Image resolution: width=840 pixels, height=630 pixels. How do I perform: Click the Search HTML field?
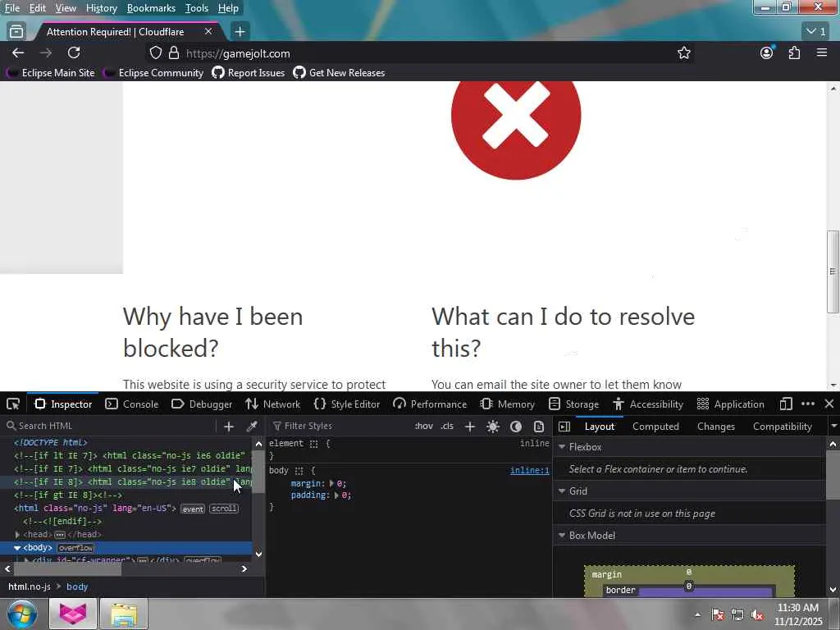coord(109,426)
